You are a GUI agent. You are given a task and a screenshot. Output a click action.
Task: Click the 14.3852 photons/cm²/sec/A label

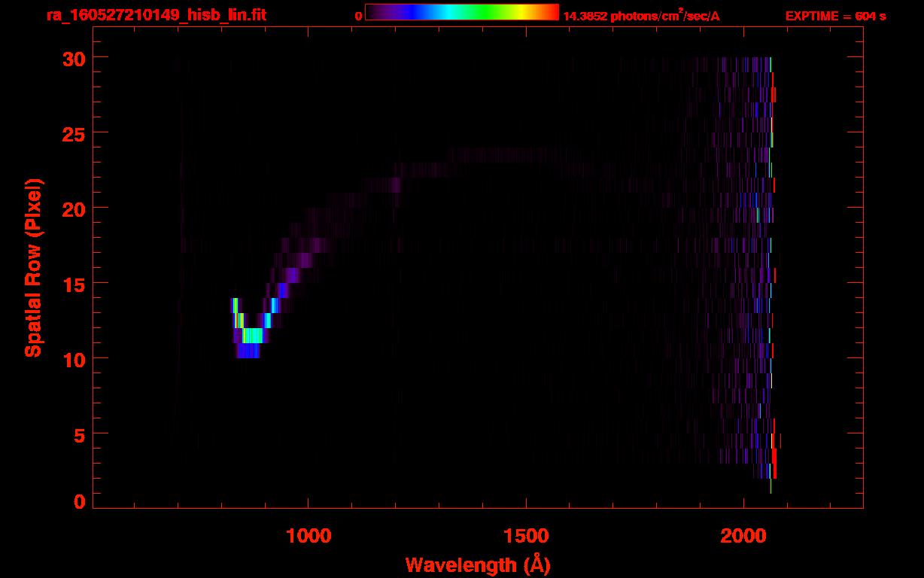pos(641,16)
